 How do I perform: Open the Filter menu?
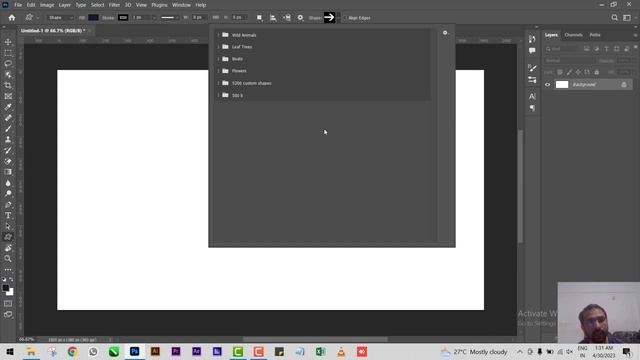tap(114, 5)
